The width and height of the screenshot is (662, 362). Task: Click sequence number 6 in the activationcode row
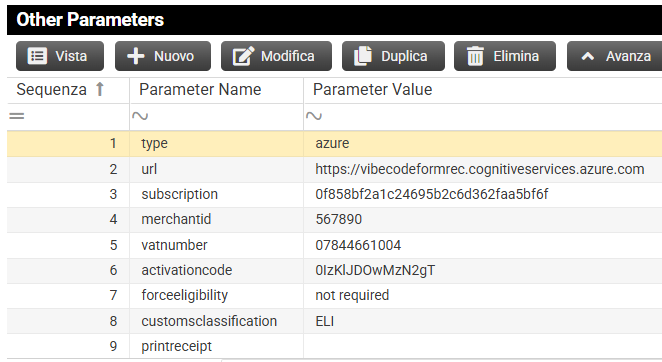coord(113,270)
